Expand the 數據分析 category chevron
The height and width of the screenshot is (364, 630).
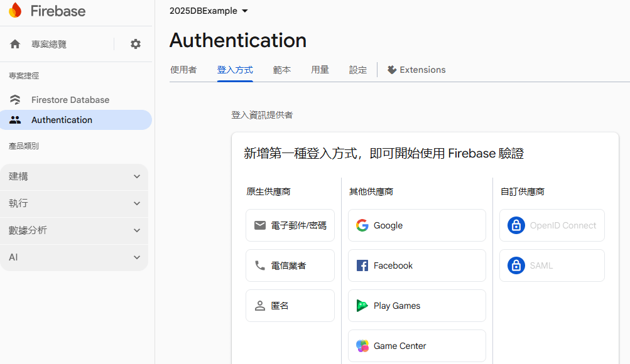(137, 230)
